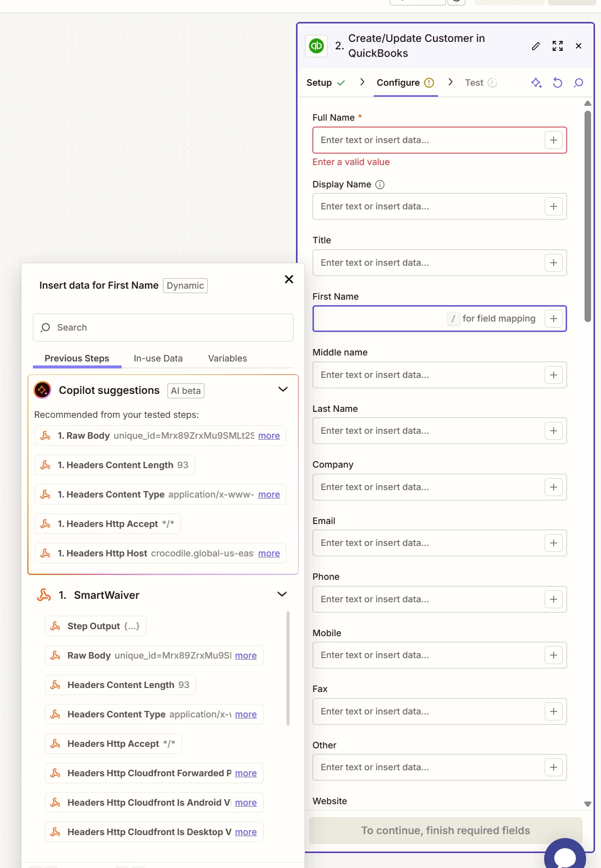Click the configure panel vertical scrollbar

click(x=588, y=217)
